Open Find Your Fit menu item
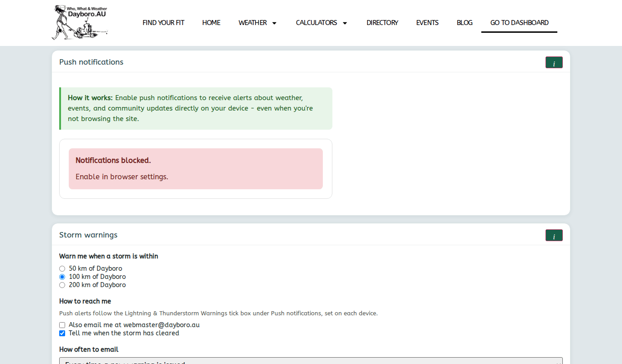This screenshot has width=622, height=364. coord(163,23)
